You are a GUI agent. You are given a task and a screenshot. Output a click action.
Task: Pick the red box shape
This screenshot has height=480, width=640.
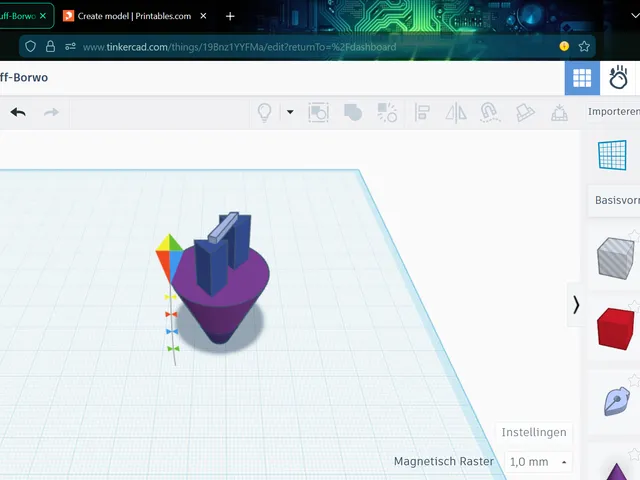pyautogui.click(x=615, y=329)
